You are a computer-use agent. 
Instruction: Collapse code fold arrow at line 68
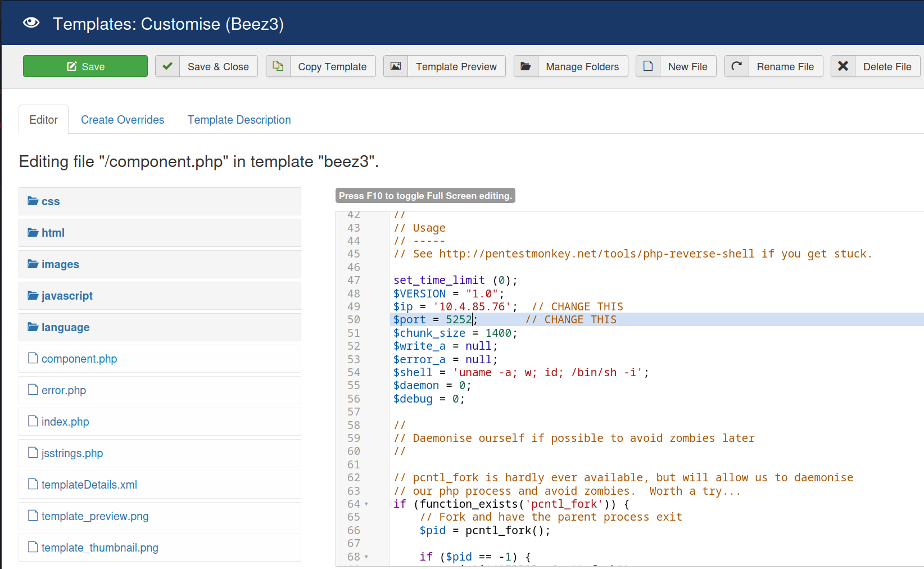click(366, 557)
